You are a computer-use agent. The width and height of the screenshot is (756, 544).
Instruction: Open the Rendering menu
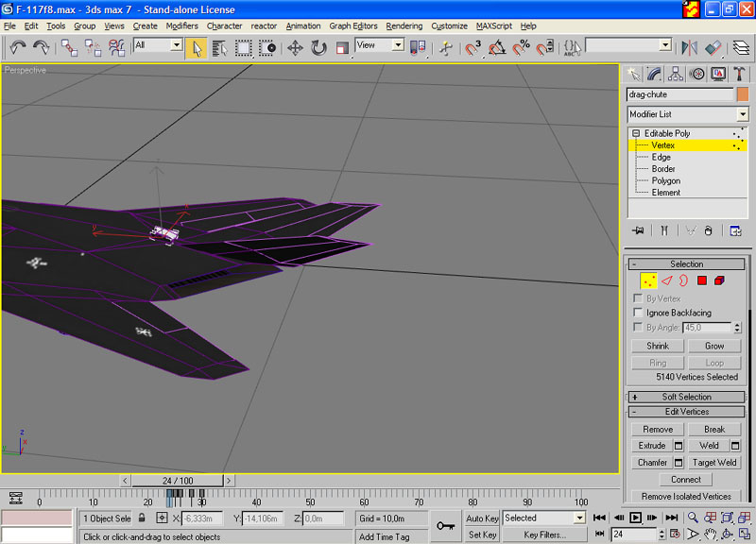click(x=404, y=26)
